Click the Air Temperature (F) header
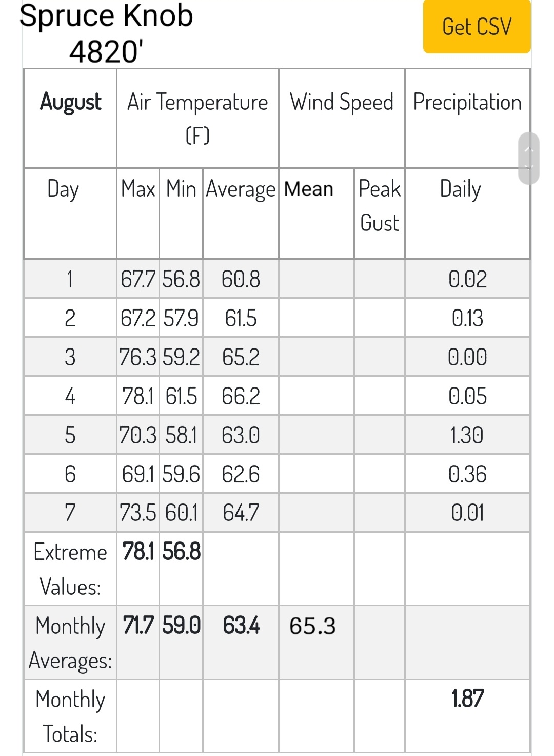The height and width of the screenshot is (756, 554). coord(197,118)
